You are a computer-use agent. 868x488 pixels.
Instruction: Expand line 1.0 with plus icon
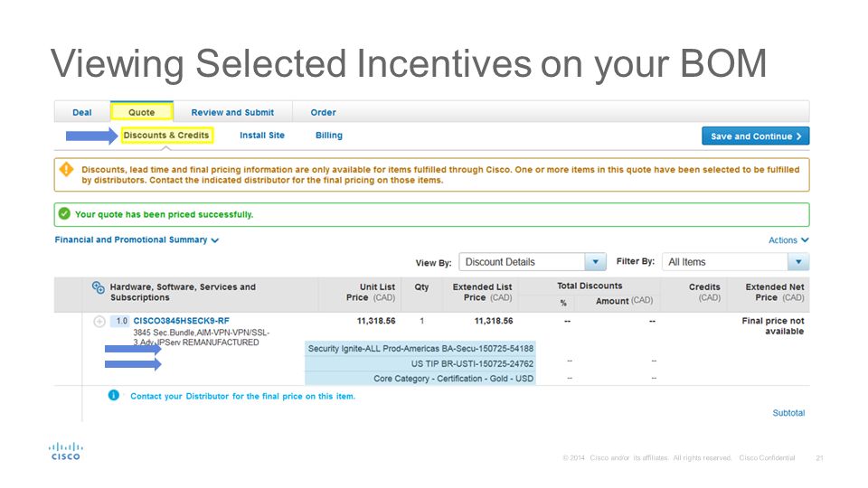(x=99, y=322)
